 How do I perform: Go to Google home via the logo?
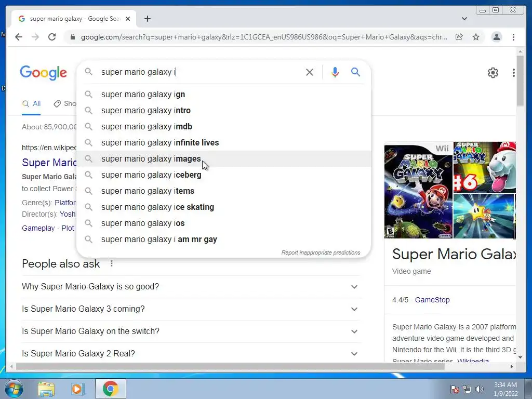[x=44, y=73]
